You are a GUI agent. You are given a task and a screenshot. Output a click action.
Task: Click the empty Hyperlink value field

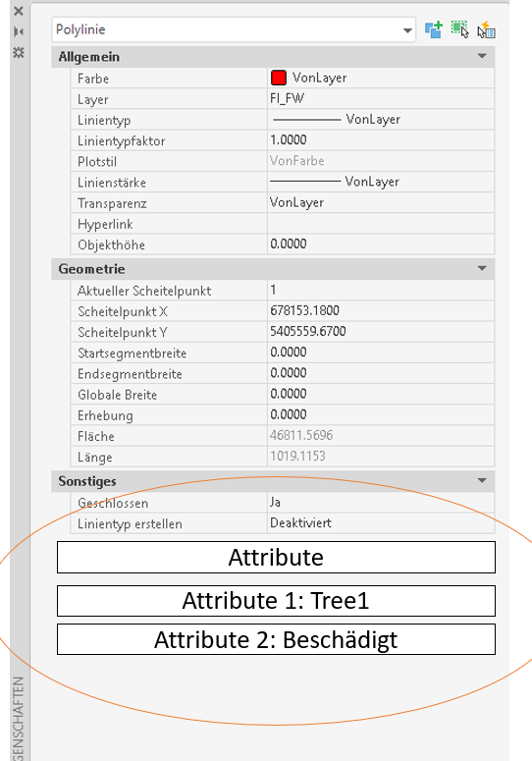[x=381, y=224]
